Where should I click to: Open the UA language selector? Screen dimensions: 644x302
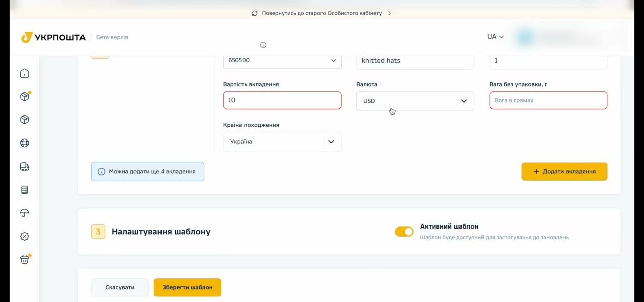[495, 37]
